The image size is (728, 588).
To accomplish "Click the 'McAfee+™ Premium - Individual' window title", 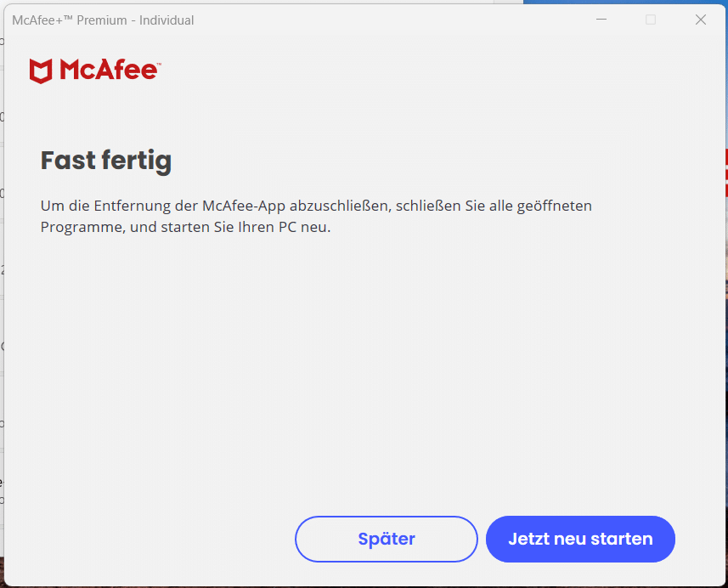I will (103, 20).
